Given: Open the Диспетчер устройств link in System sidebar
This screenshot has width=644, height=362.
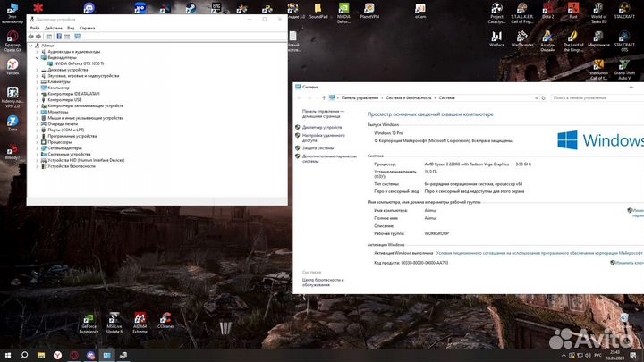Looking at the screenshot, I should click(322, 127).
